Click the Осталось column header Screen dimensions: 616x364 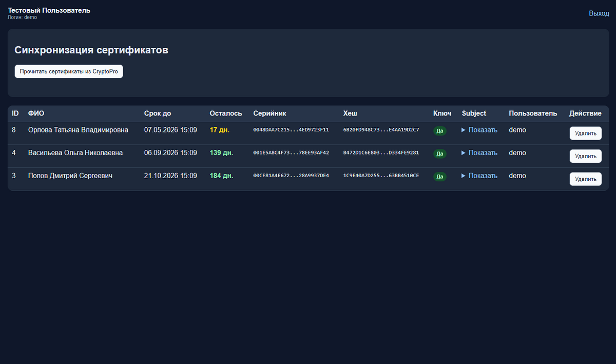point(226,113)
